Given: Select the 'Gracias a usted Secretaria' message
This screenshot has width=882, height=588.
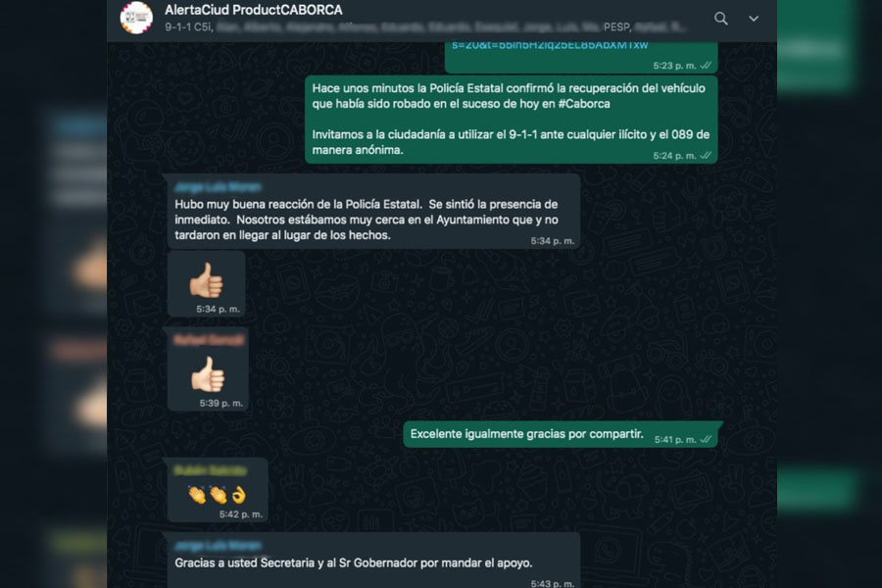Looking at the screenshot, I should pyautogui.click(x=373, y=561).
